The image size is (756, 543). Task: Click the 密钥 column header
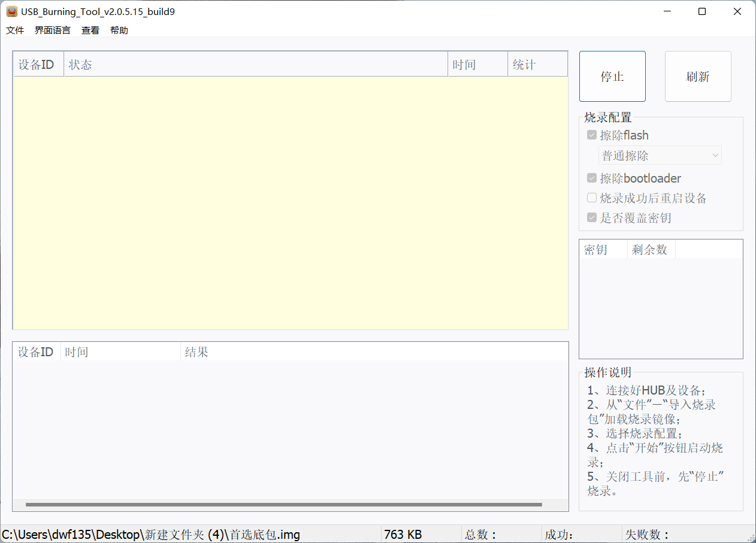tap(603, 250)
